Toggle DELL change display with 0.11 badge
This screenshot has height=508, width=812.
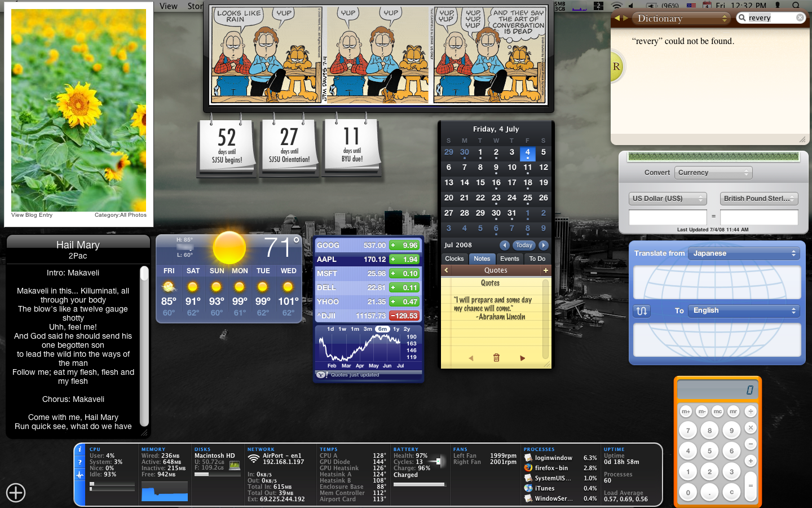click(404, 288)
